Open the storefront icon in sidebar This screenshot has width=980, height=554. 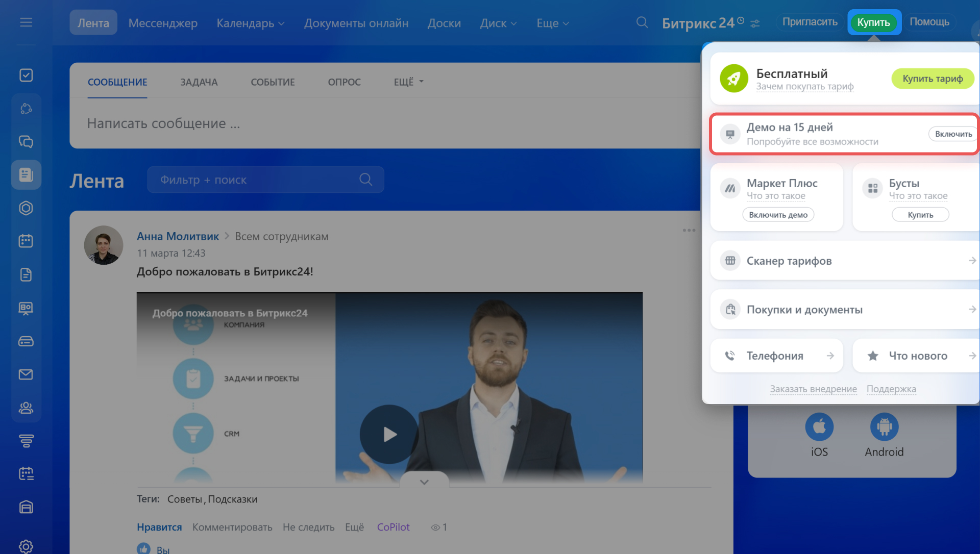pos(26,507)
